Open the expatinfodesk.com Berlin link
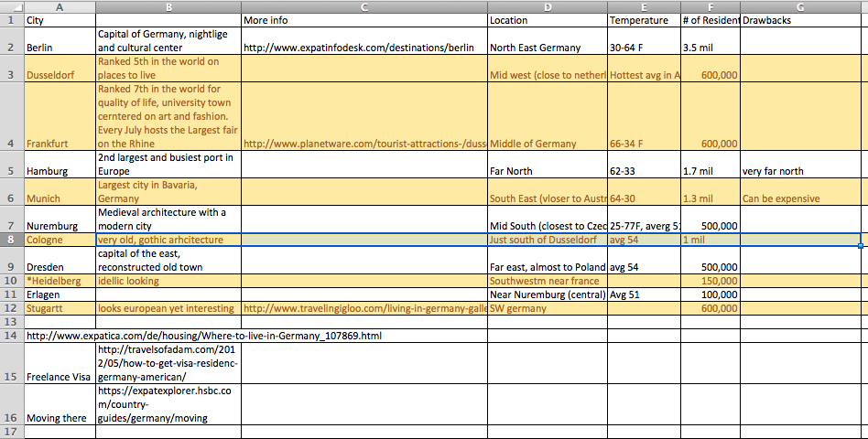The height and width of the screenshot is (439, 868). click(359, 48)
